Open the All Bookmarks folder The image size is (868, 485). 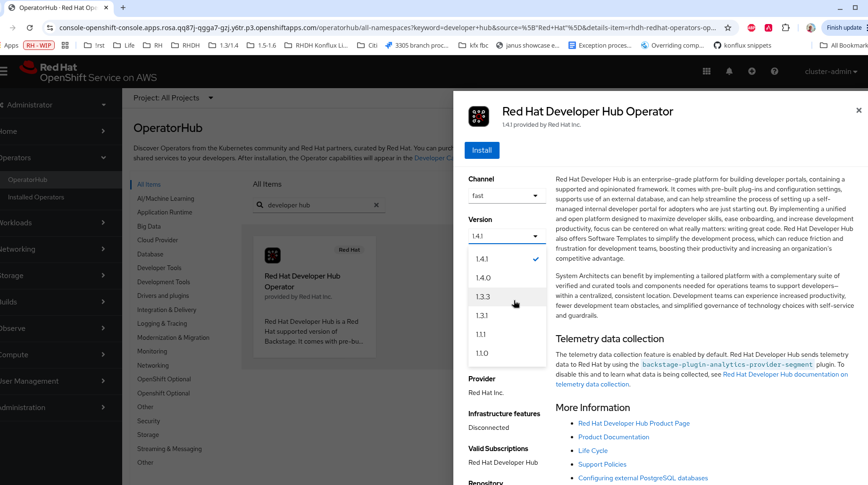click(843, 45)
